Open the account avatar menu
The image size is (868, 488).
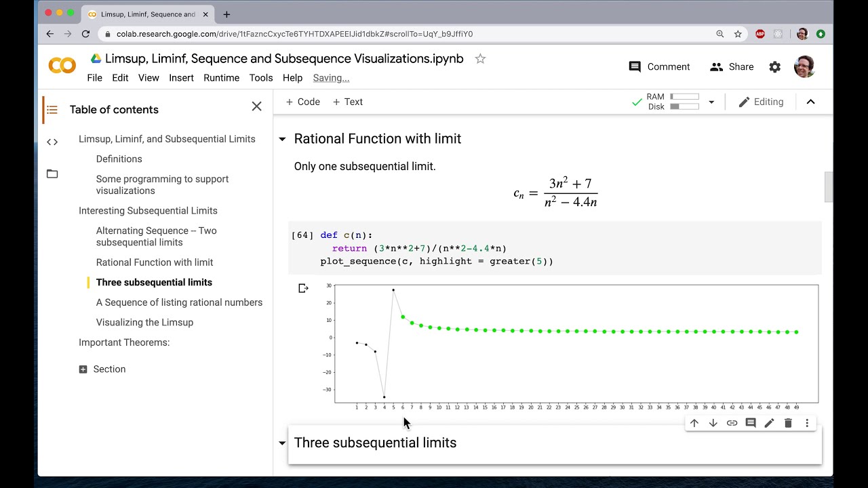[x=804, y=66]
